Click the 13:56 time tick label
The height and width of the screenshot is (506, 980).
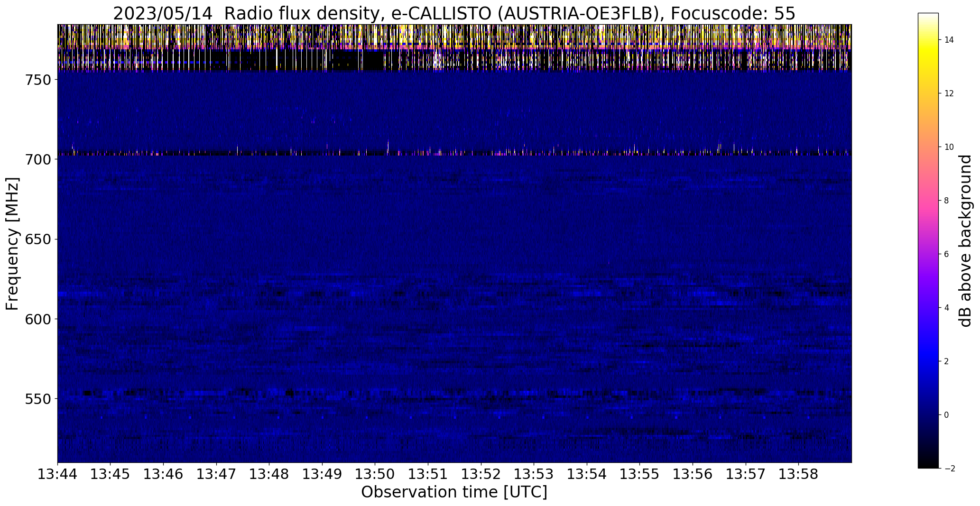(x=693, y=474)
